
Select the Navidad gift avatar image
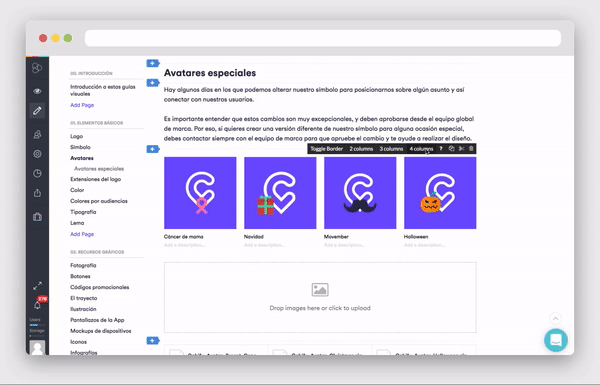[x=280, y=193]
